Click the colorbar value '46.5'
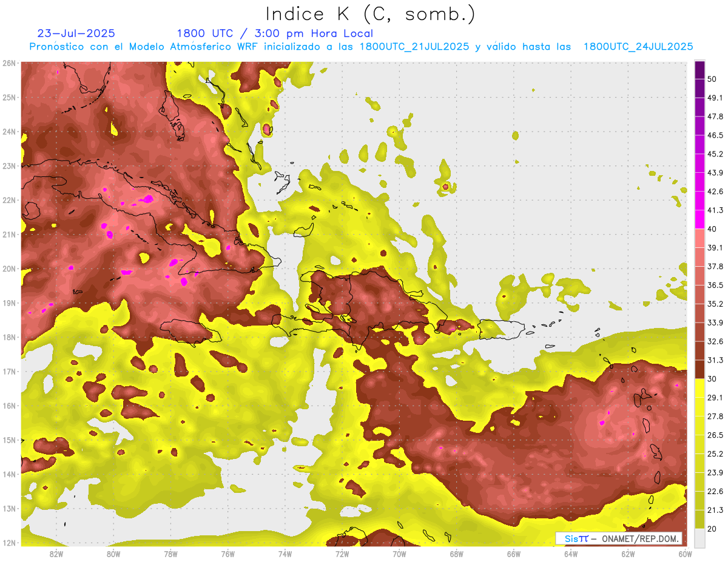Image resolution: width=728 pixels, height=562 pixels. coord(715,135)
